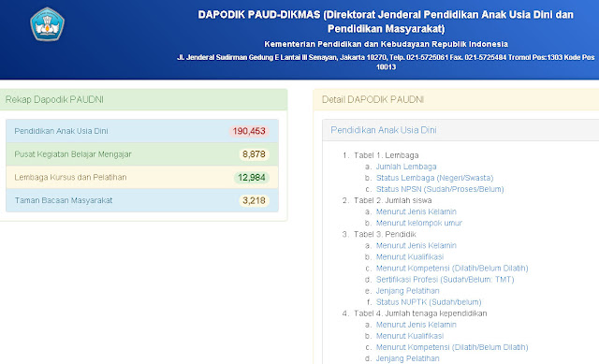Click the 'Tabel 2. Jumlah siswa' heading
599x364 pixels.
click(393, 200)
